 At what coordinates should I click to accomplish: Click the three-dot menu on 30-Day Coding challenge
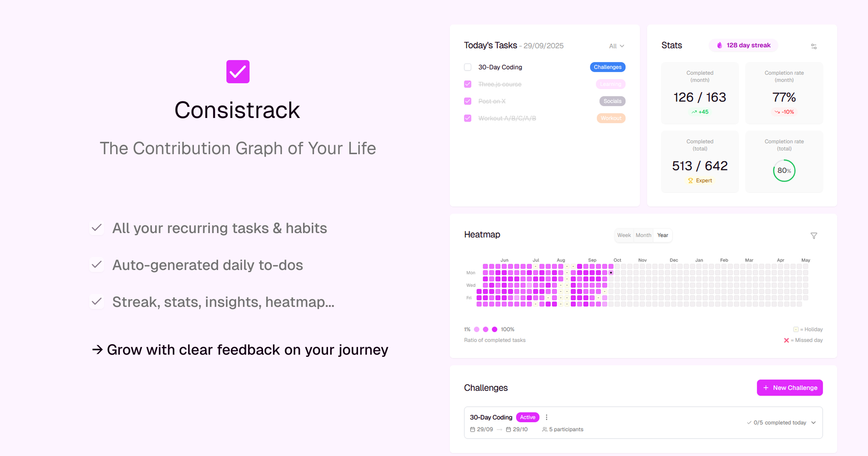coord(546,417)
